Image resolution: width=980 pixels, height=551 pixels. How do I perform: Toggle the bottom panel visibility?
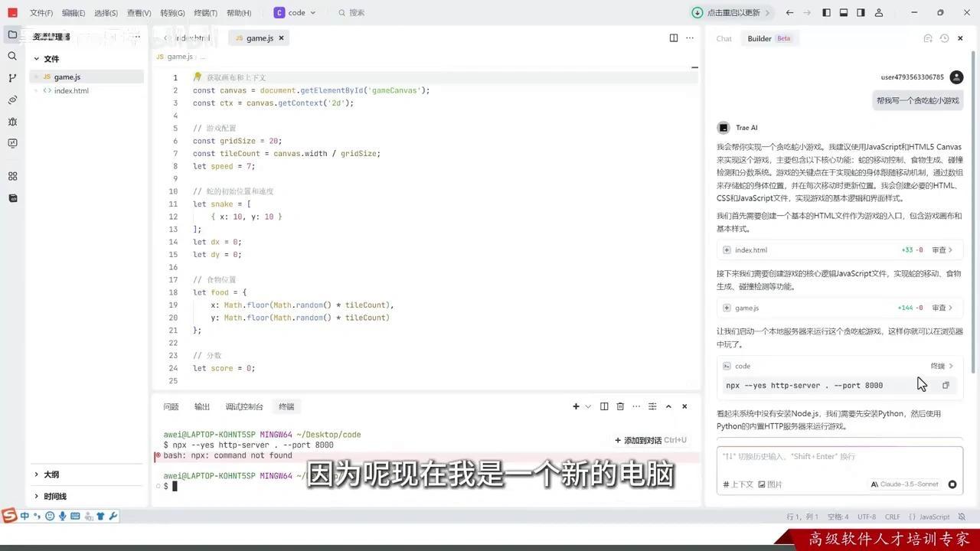pyautogui.click(x=843, y=11)
